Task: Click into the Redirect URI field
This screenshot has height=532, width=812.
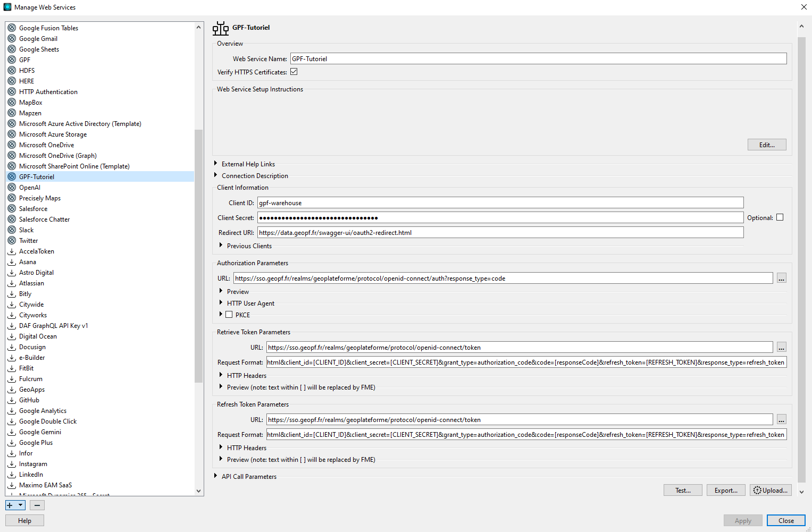Action: coord(500,233)
